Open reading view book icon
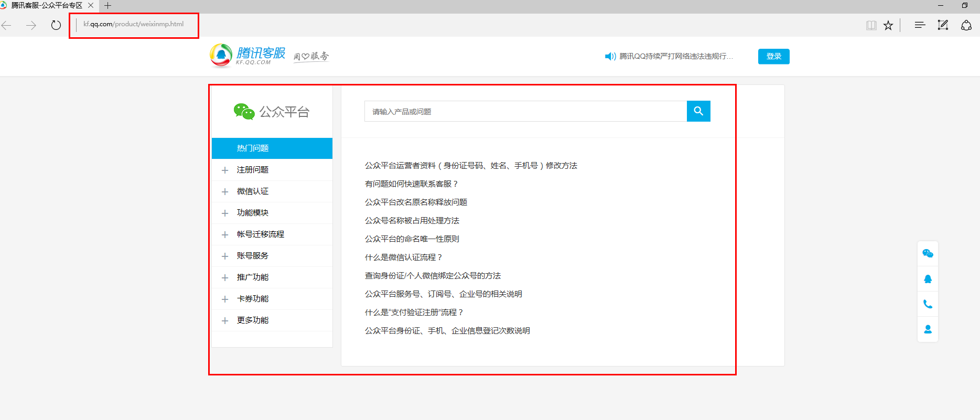 click(x=871, y=25)
